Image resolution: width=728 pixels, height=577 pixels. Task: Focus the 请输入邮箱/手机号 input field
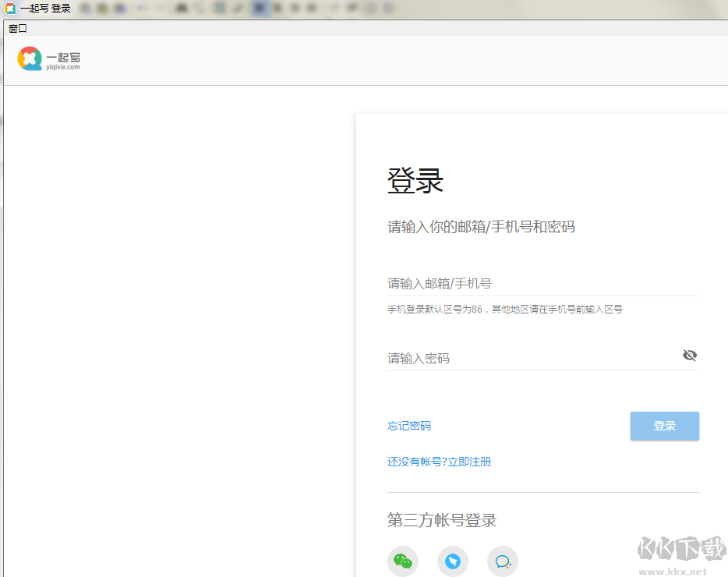[542, 283]
